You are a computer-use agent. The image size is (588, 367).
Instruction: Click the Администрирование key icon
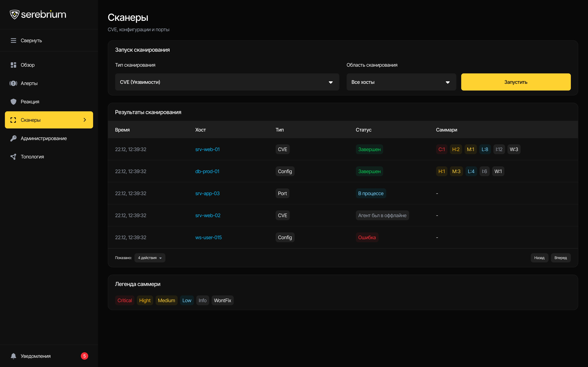[x=13, y=138]
